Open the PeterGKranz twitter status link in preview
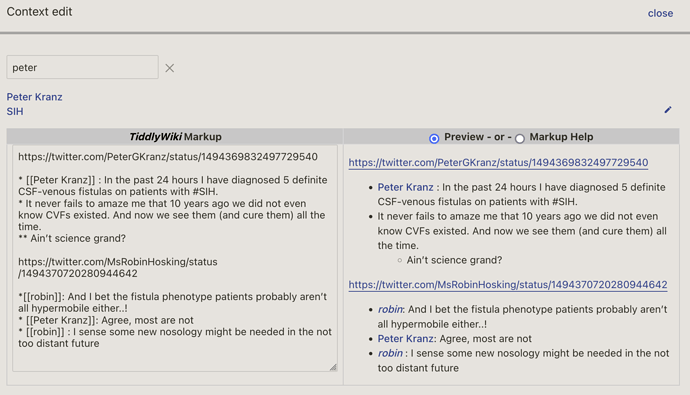The height and width of the screenshot is (395, 690). (498, 163)
